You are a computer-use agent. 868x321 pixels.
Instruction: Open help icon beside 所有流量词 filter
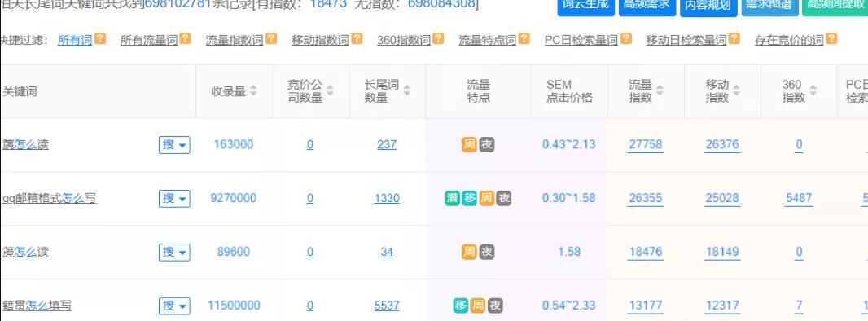coord(185,39)
